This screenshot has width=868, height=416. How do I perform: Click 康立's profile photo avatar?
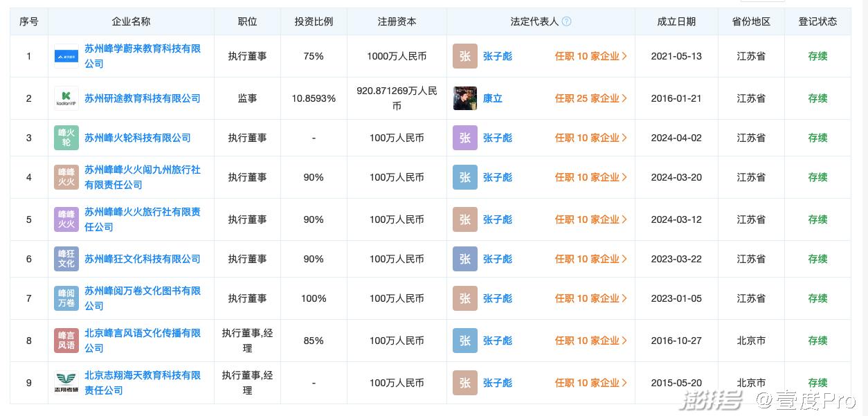tap(465, 98)
